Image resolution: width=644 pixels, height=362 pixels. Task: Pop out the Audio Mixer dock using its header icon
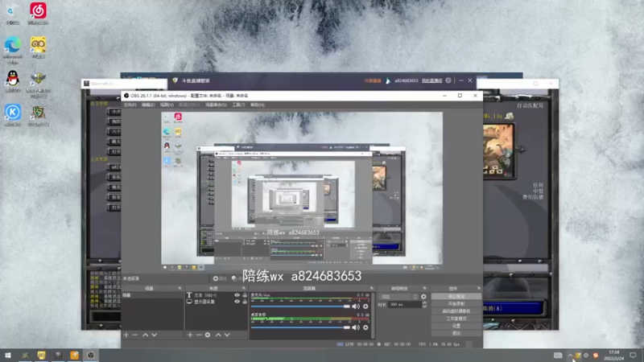[372, 288]
